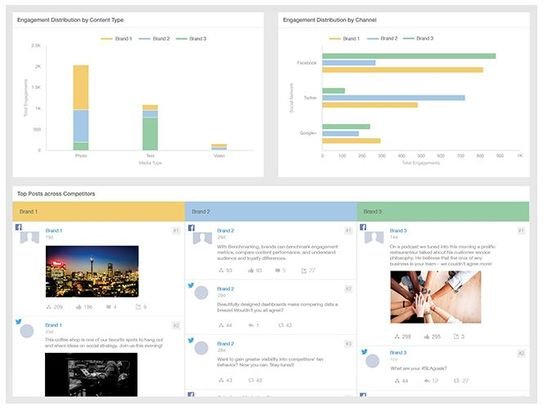Click yellow Brand 1 bar for Facebook channel

(403, 70)
